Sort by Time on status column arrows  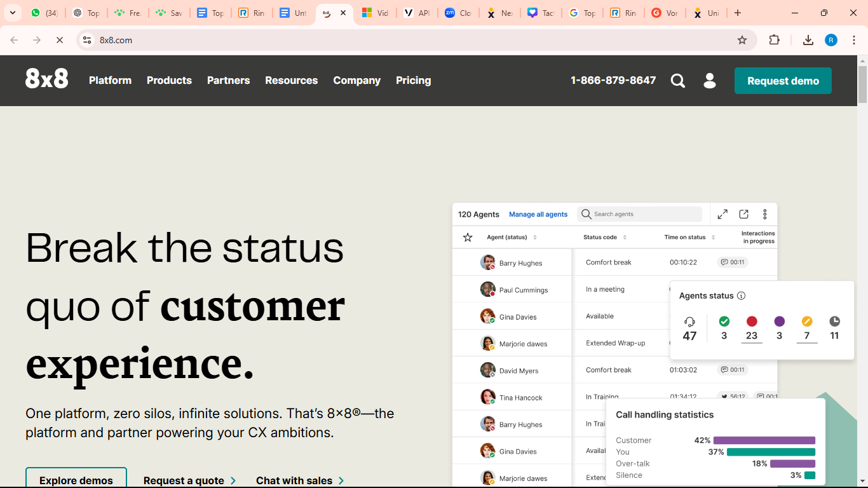713,237
